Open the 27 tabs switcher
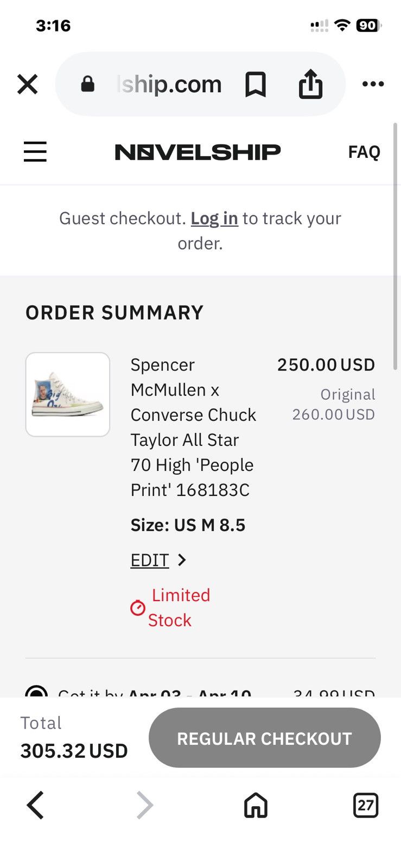401x868 pixels. click(x=366, y=805)
